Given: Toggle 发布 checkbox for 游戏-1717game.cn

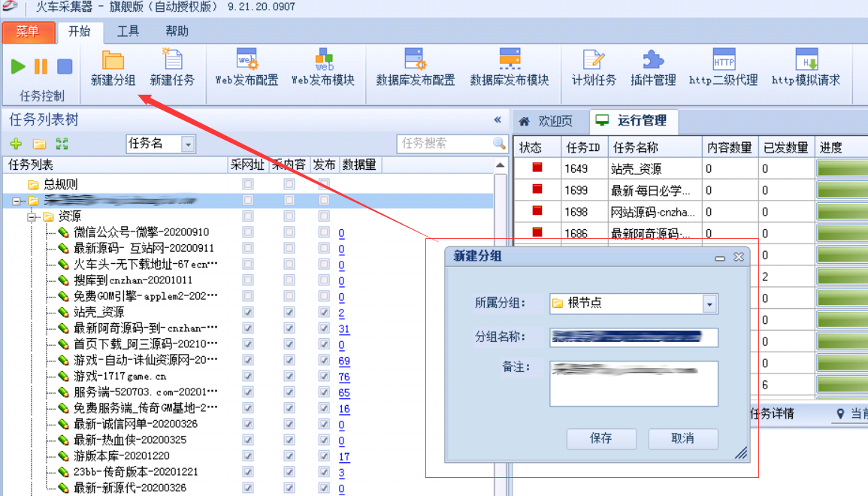Looking at the screenshot, I should point(324,376).
